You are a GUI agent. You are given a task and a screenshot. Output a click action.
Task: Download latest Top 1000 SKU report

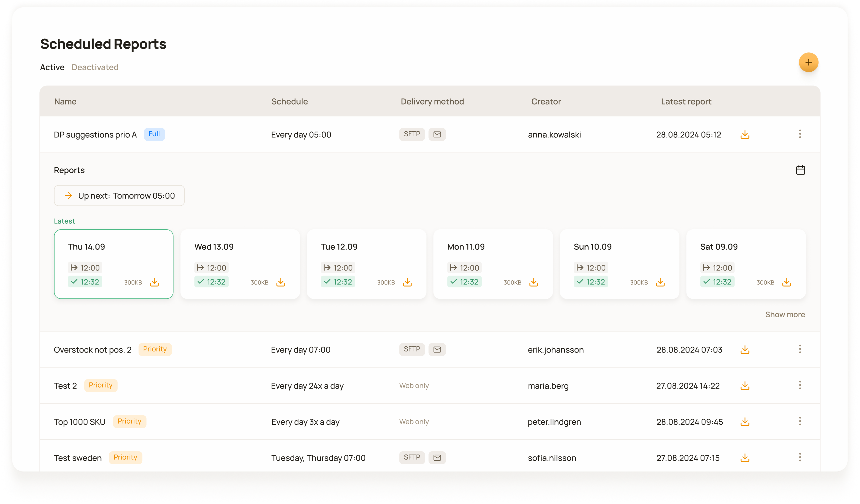pos(745,422)
